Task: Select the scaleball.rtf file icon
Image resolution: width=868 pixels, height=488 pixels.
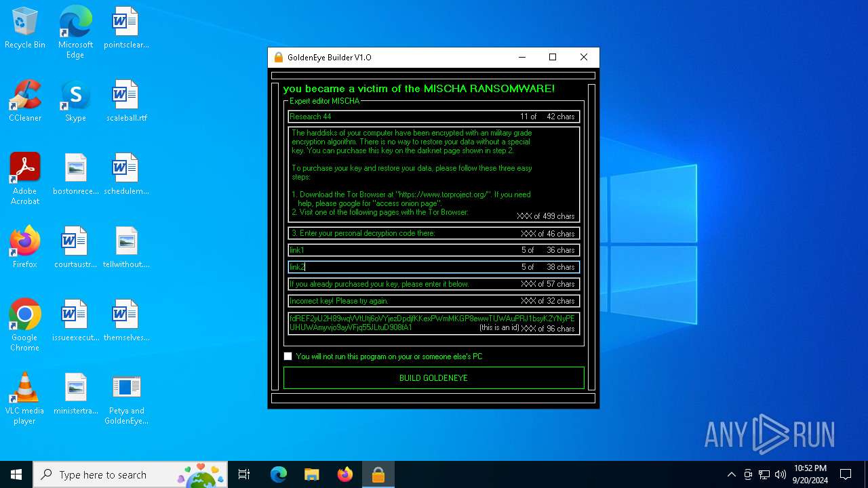Action: [x=126, y=102]
